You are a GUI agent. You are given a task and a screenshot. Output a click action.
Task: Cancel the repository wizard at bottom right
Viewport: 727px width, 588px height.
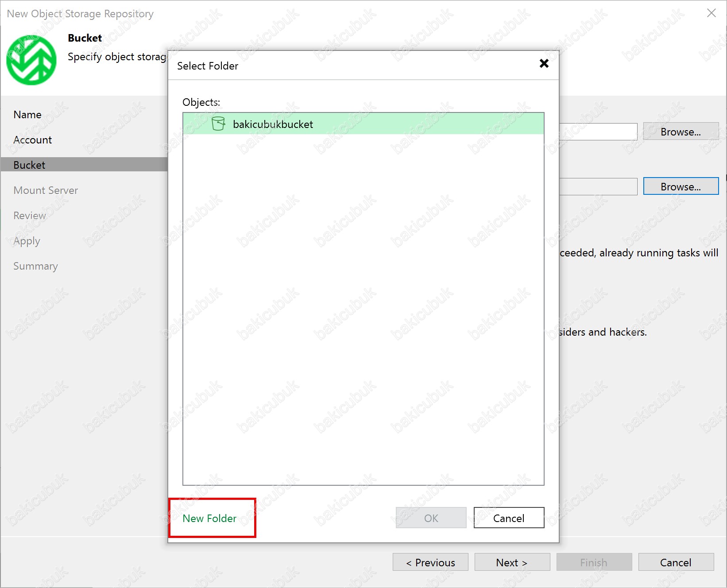(x=675, y=562)
